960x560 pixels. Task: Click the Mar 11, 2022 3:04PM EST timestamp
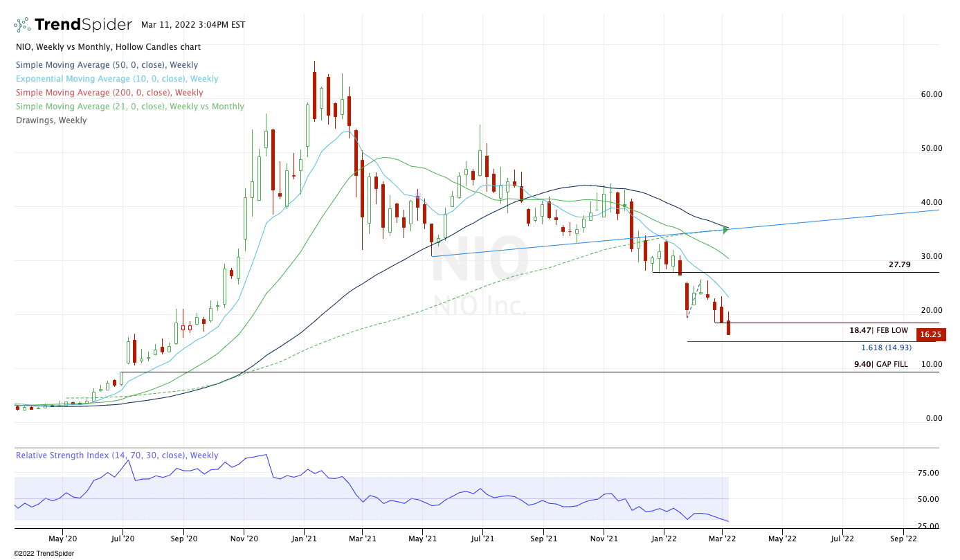193,25
